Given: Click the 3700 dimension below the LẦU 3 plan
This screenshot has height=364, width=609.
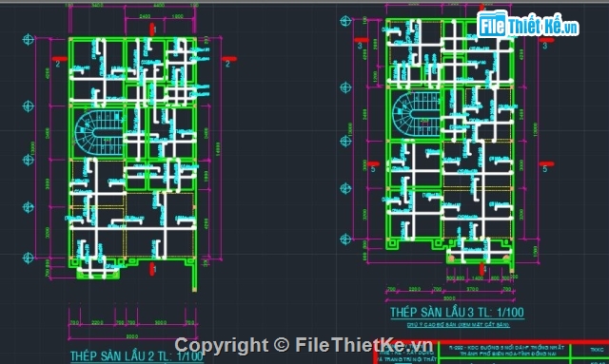Looking at the screenshot, I should [472, 289].
